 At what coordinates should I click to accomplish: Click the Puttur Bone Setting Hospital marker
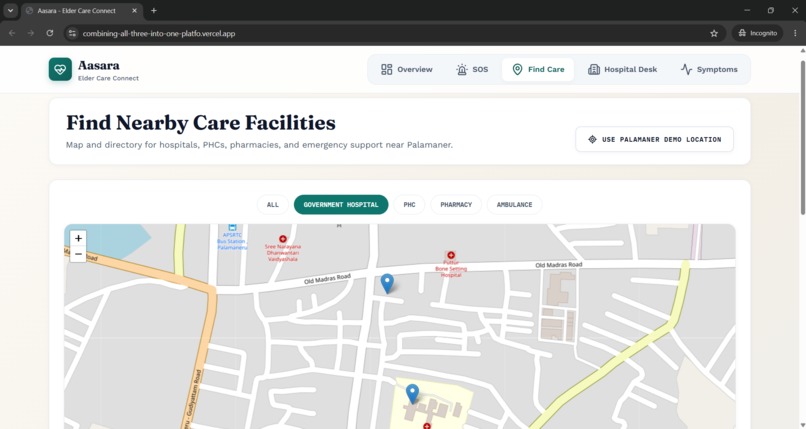pos(451,255)
